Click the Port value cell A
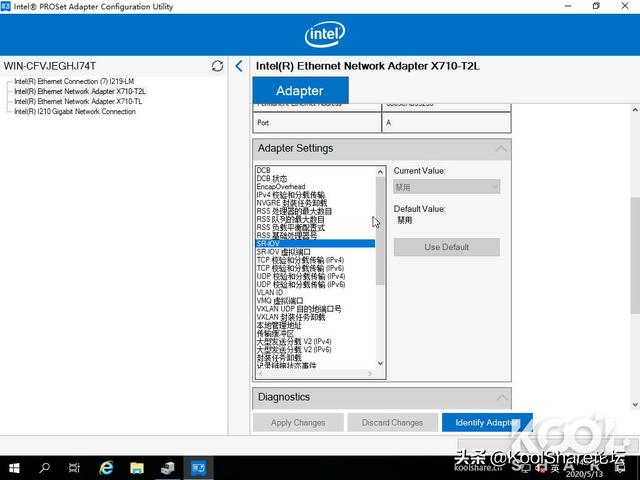Image resolution: width=640 pixels, height=480 pixels. (446, 123)
